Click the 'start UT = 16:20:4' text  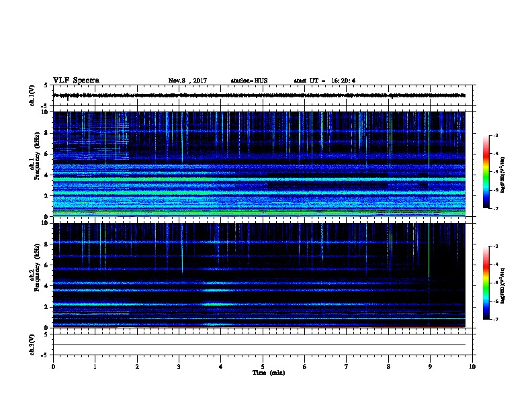point(324,81)
